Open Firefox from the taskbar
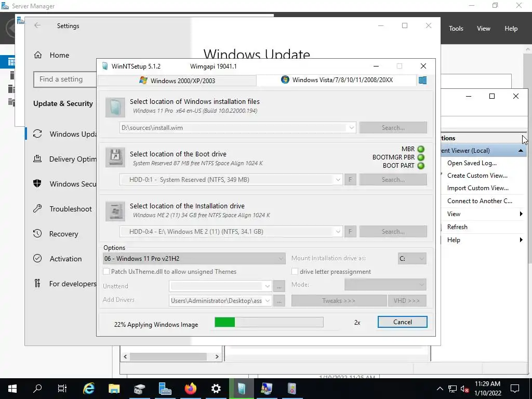 pyautogui.click(x=190, y=389)
